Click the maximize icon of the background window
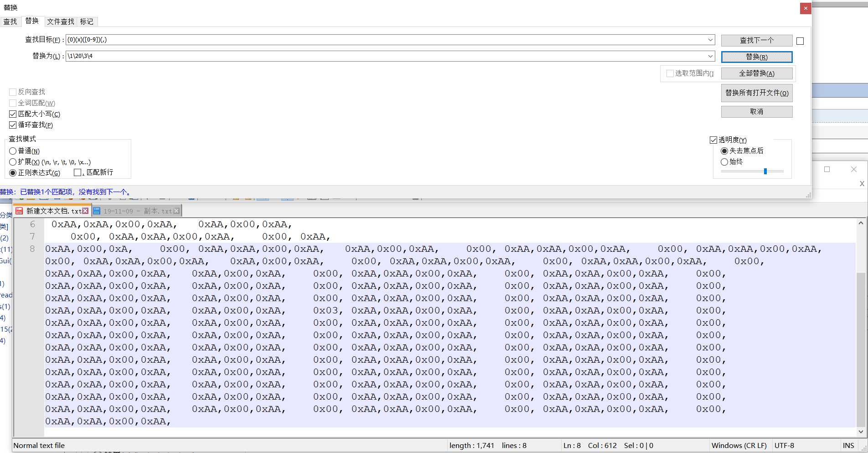The width and height of the screenshot is (868, 453). click(x=827, y=169)
